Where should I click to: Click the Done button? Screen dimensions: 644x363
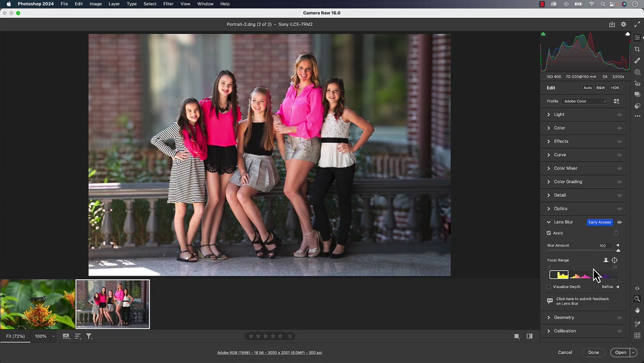(x=594, y=352)
